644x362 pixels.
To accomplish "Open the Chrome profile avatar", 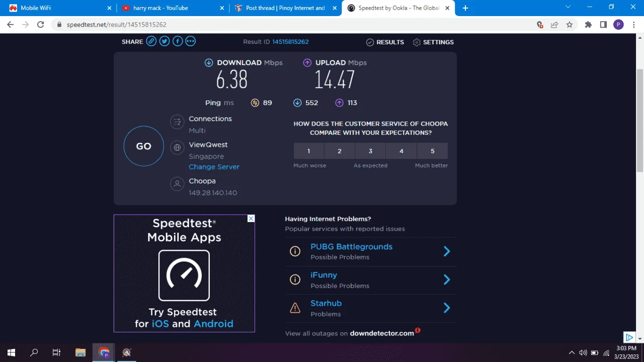I will coord(618,25).
